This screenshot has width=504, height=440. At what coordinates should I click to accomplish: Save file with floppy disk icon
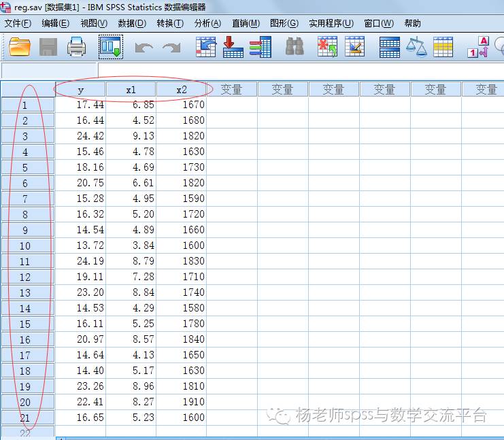click(x=48, y=47)
